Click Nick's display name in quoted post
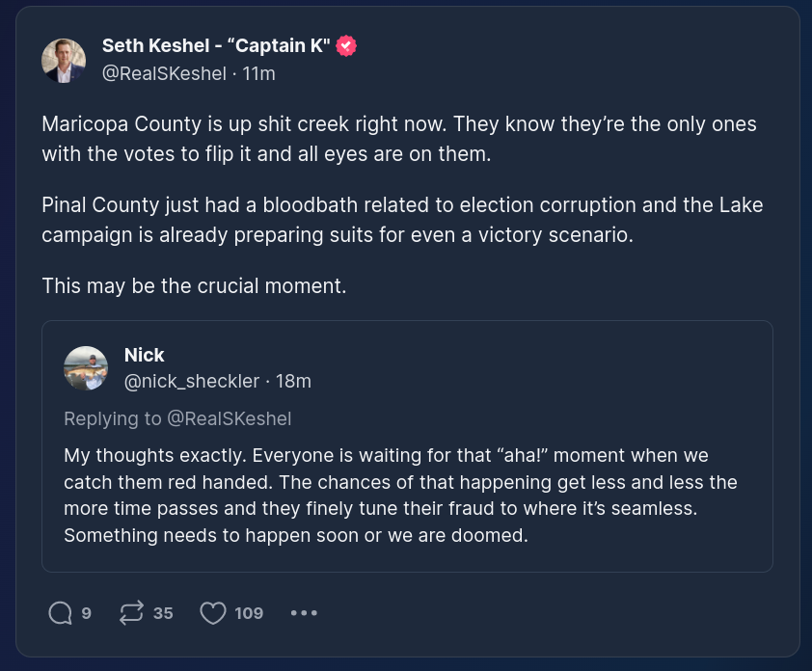 (144, 355)
